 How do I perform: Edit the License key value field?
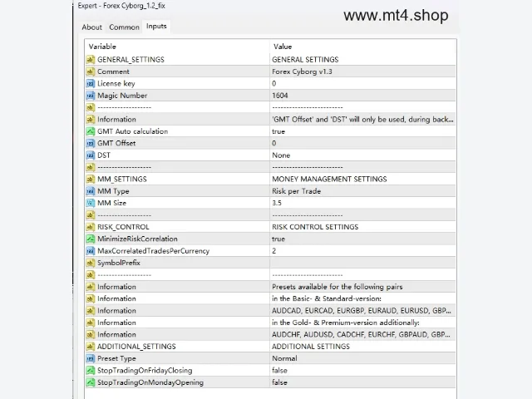[x=362, y=83]
